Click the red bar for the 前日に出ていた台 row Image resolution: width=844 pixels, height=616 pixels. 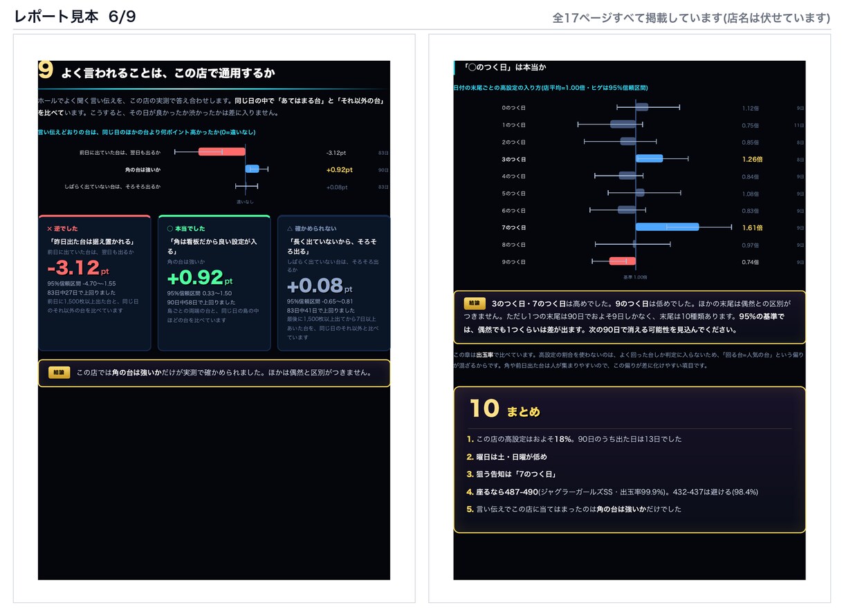221,152
